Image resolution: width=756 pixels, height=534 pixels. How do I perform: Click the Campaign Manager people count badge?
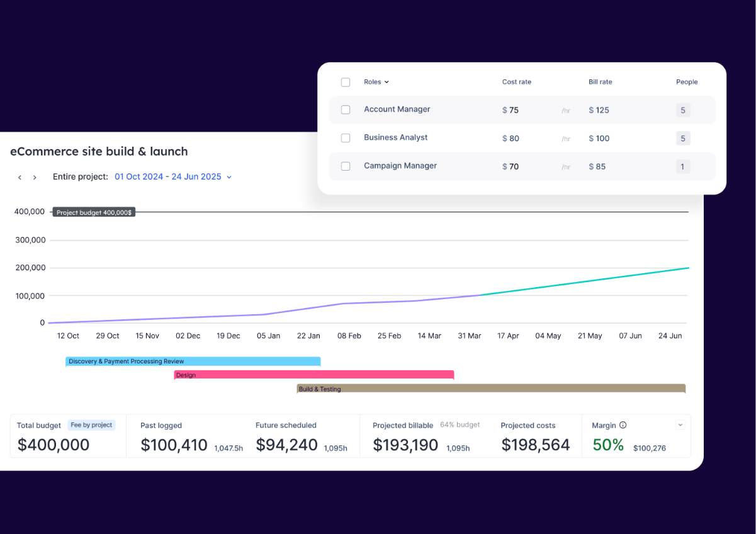click(683, 166)
